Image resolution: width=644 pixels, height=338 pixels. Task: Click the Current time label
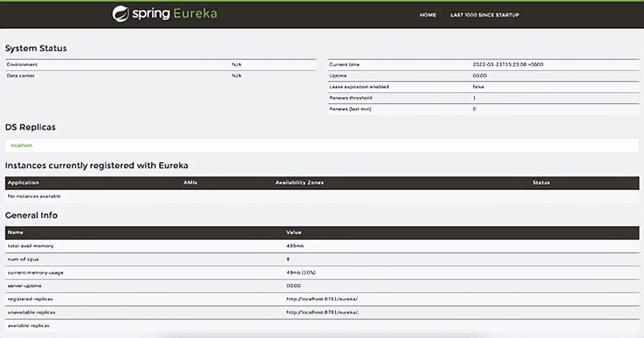(344, 64)
